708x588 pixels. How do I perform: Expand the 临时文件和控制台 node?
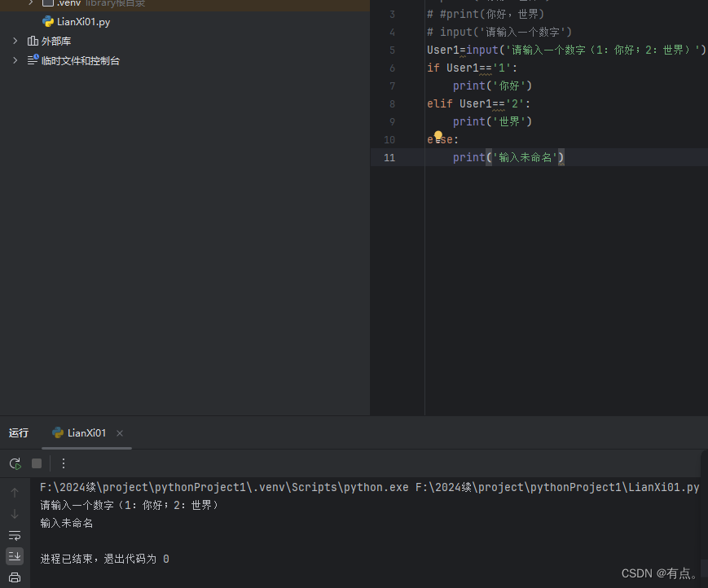[x=14, y=59]
